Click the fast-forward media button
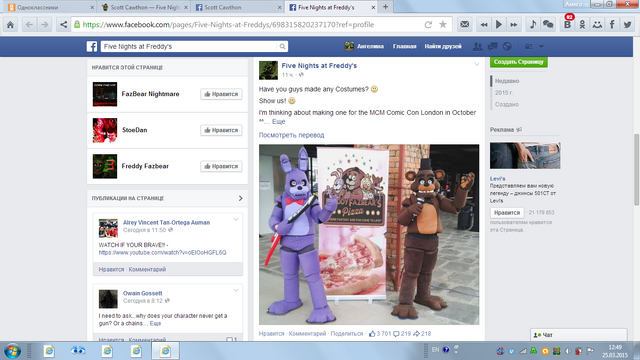The image size is (640, 360). click(514, 24)
